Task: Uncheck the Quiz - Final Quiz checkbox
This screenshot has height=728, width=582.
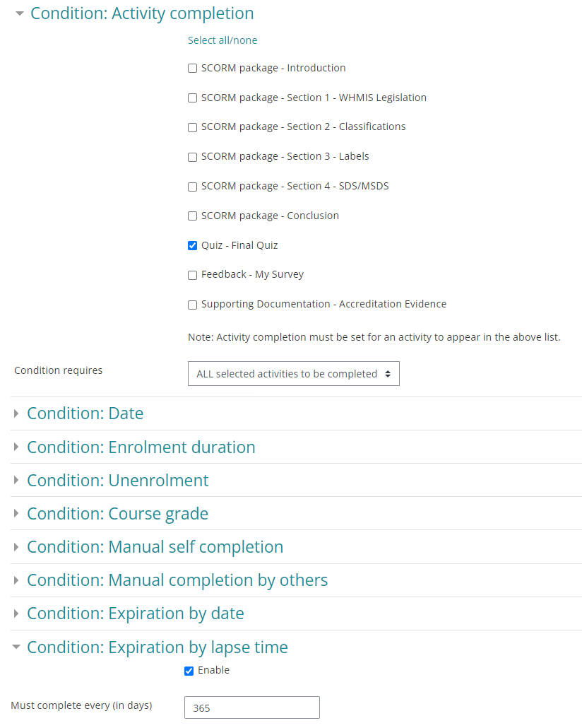Action: coord(192,246)
